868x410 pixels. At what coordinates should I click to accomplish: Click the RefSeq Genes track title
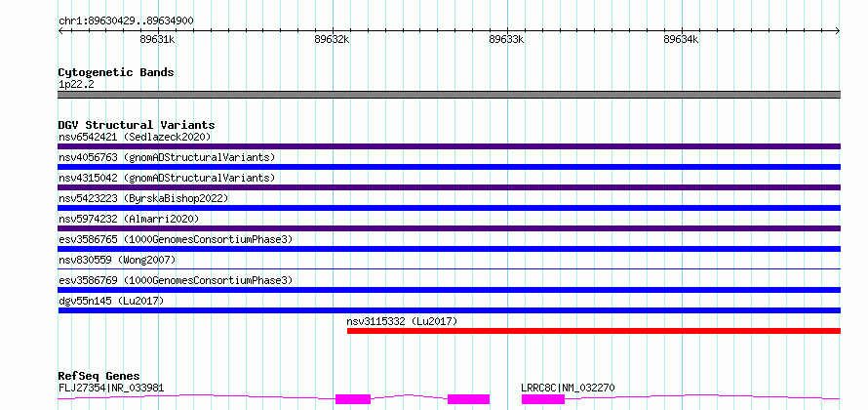click(x=99, y=376)
